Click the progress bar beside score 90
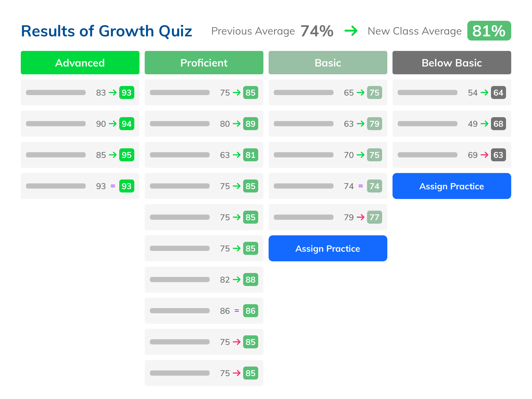Screen dimensions: 532x399 click(x=56, y=124)
